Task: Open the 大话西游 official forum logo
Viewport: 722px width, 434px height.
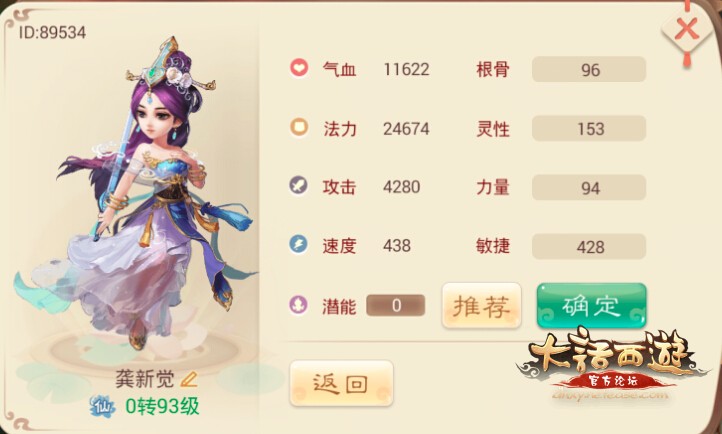Action: coord(611,364)
